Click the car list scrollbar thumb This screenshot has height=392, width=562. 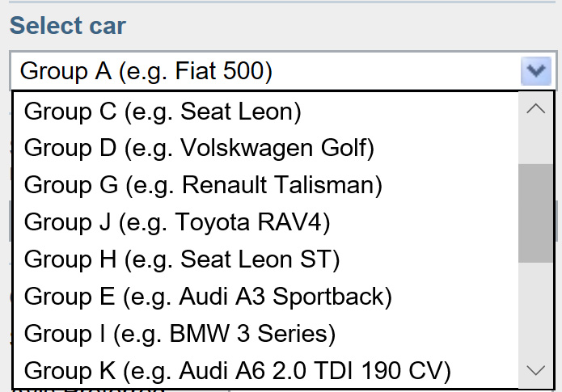535,213
